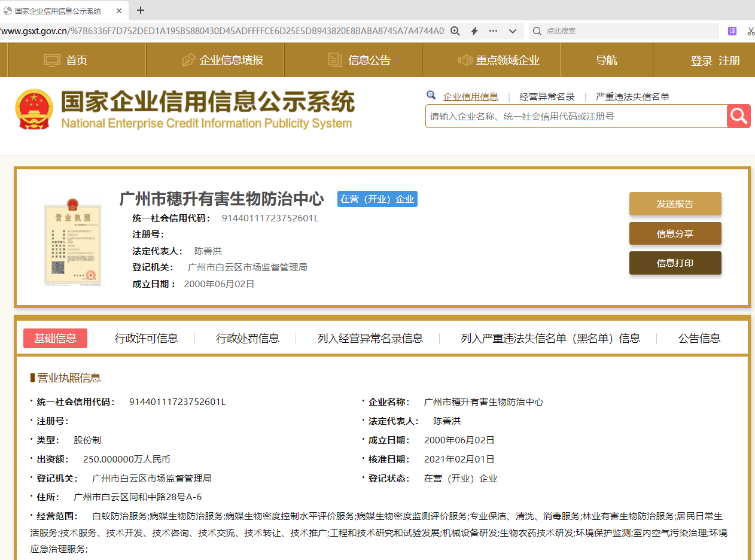Open 企业信息填报 navigation item

232,60
